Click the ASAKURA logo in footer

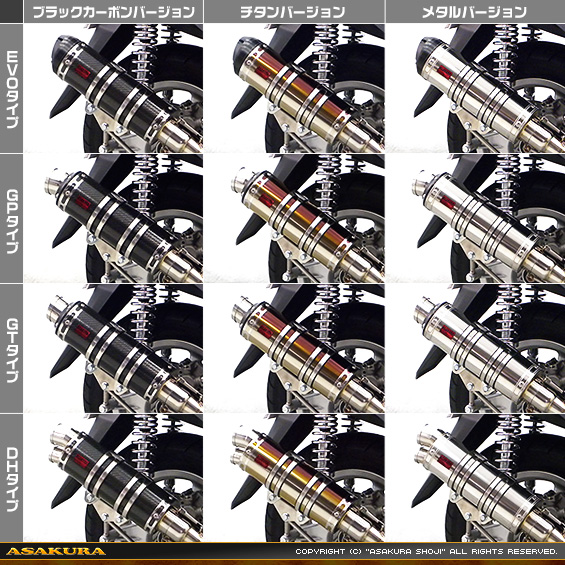coord(56,551)
